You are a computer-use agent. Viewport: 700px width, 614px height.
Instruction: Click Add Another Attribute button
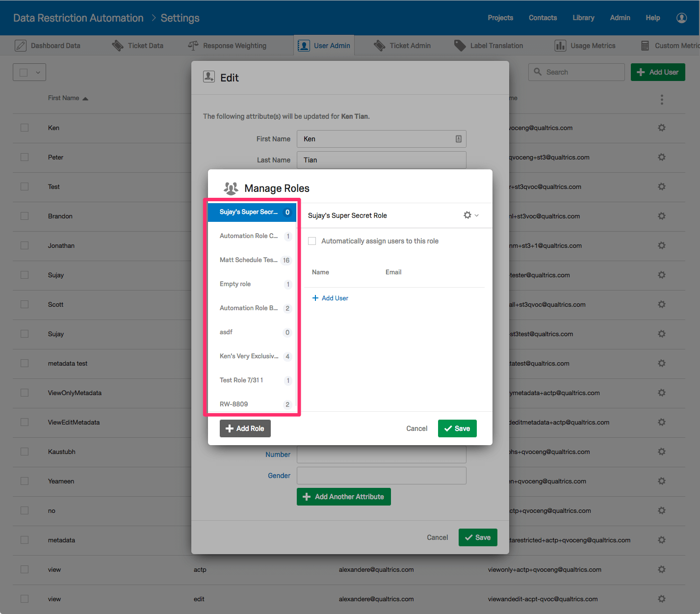pyautogui.click(x=344, y=497)
